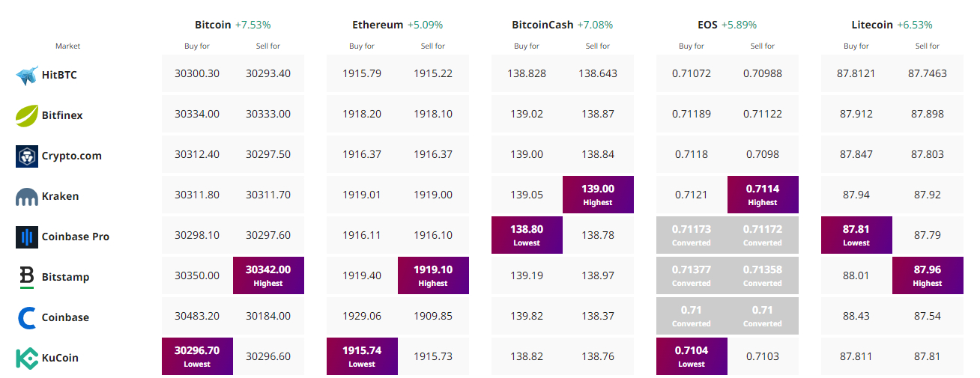Image resolution: width=980 pixels, height=378 pixels.
Task: Click the HitBTC bull logo icon
Action: click(x=27, y=75)
